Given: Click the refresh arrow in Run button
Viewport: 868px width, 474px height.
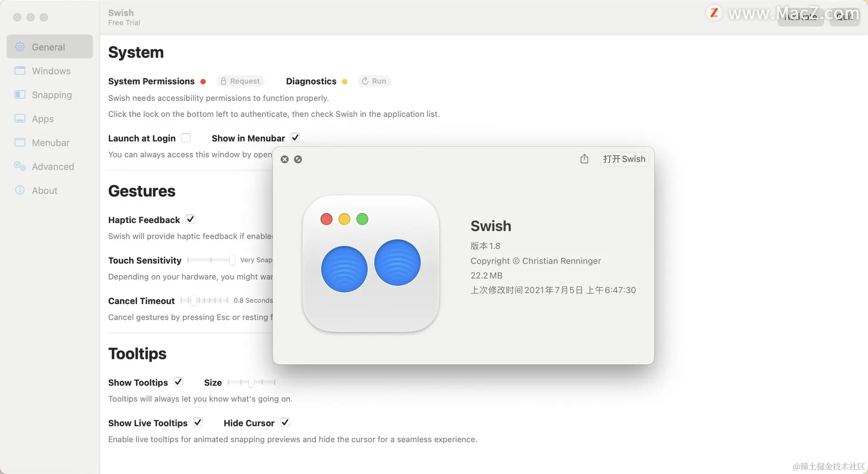Looking at the screenshot, I should tap(365, 81).
